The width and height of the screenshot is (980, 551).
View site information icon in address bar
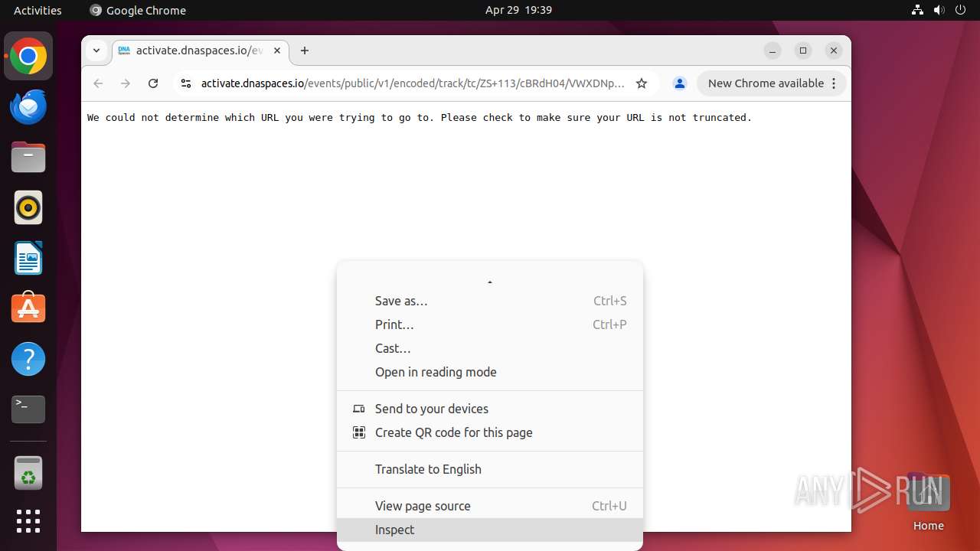[185, 83]
